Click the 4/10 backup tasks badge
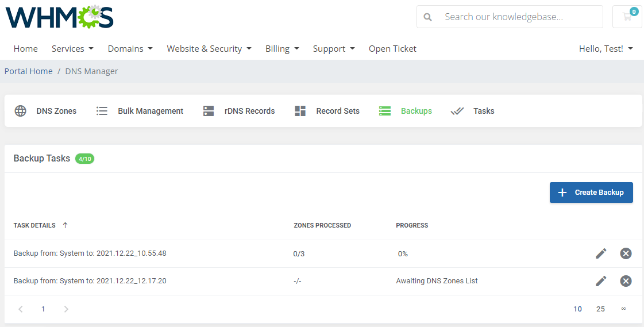This screenshot has width=644, height=327. tap(84, 159)
